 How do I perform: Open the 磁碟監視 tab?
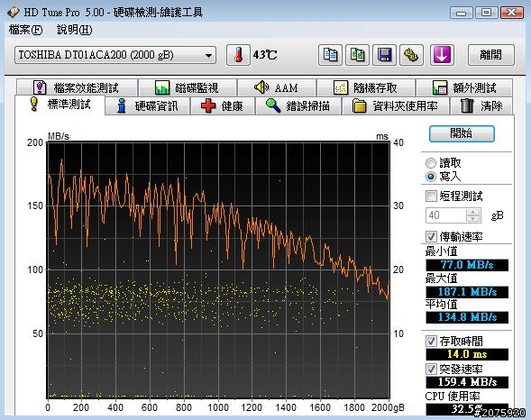click(x=188, y=87)
